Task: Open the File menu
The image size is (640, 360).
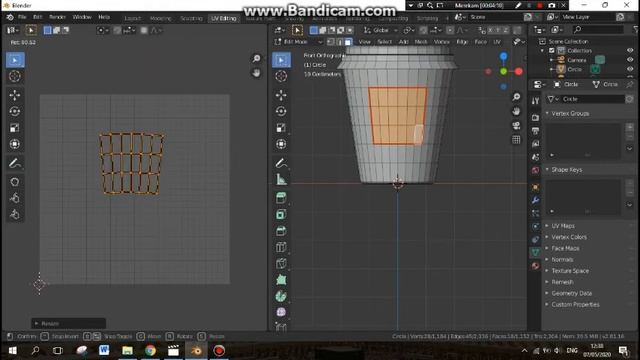Action: (x=22, y=17)
